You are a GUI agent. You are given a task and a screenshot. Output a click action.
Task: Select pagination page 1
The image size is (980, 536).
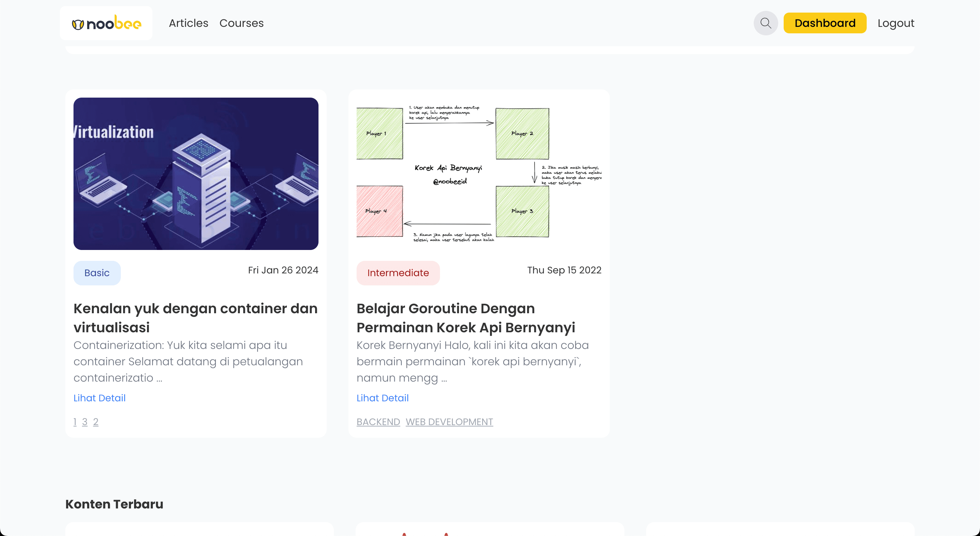pyautogui.click(x=75, y=422)
